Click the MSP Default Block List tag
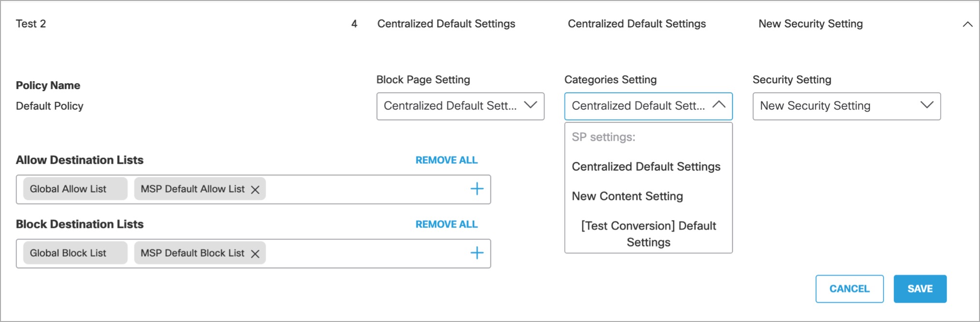The height and width of the screenshot is (322, 980). (x=192, y=253)
